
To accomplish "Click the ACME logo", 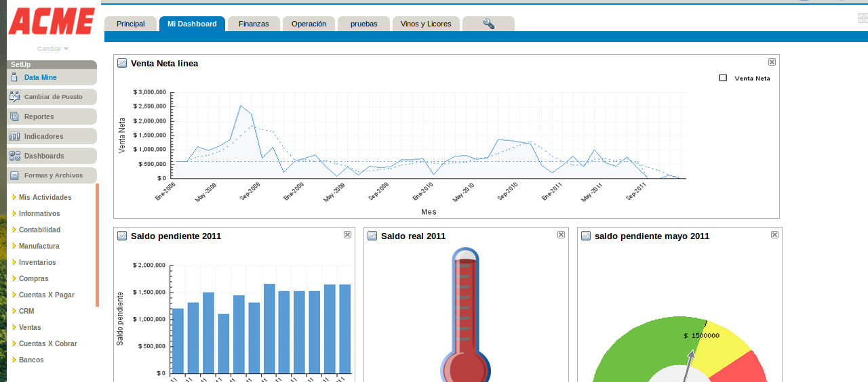I will pyautogui.click(x=52, y=21).
